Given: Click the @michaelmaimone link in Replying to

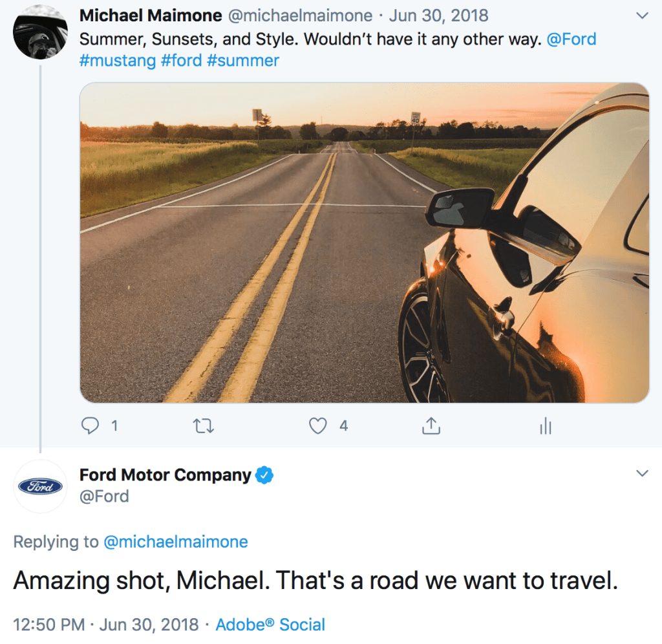Looking at the screenshot, I should [x=175, y=542].
